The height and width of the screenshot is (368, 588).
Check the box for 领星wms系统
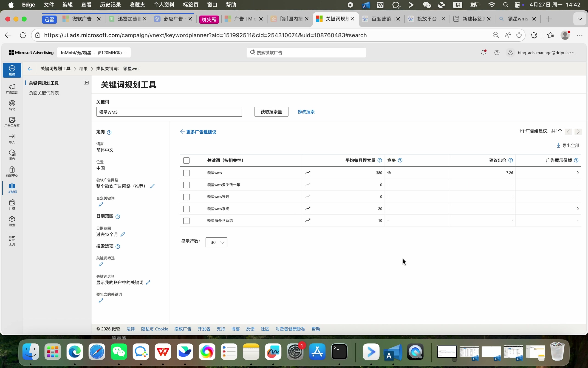[x=186, y=209]
